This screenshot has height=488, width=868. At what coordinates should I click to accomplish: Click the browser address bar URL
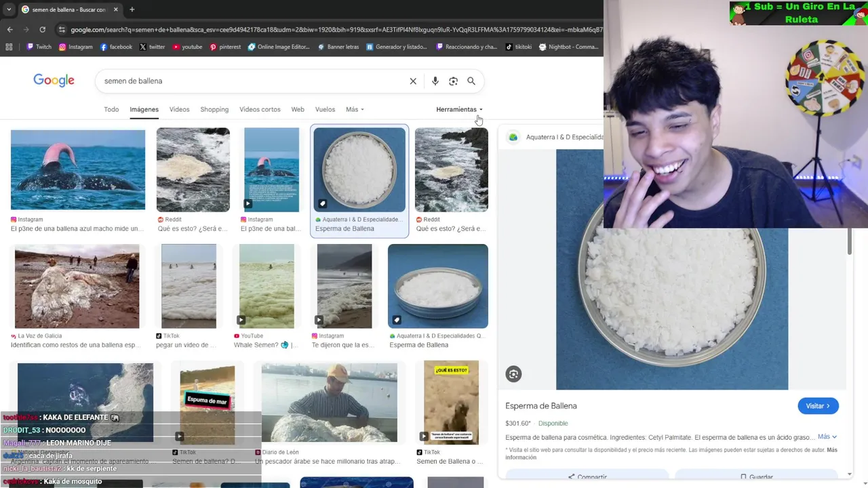pyautogui.click(x=336, y=30)
